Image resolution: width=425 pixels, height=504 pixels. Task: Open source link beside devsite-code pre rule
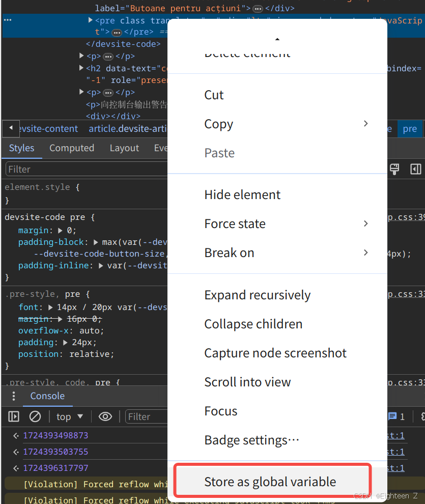coord(406,217)
